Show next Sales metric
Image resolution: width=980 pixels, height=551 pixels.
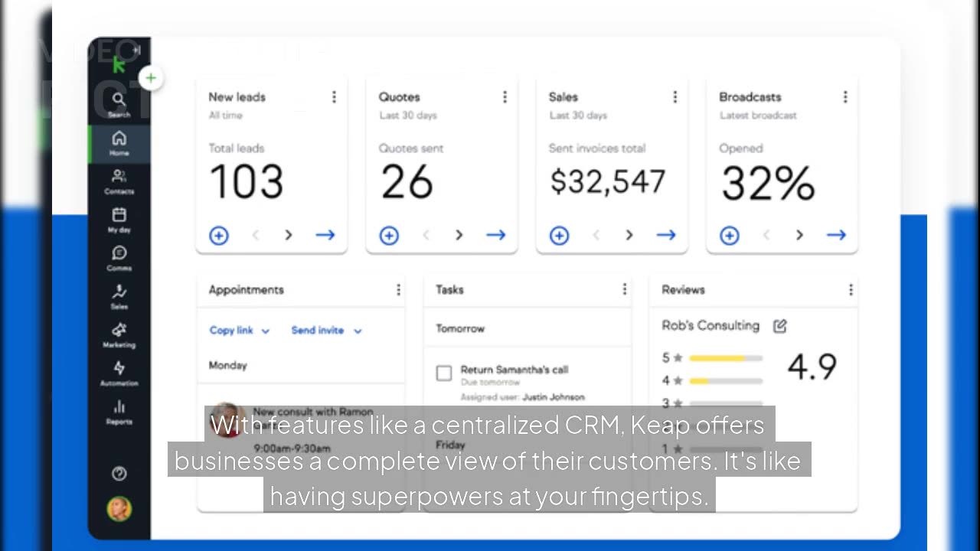(629, 235)
